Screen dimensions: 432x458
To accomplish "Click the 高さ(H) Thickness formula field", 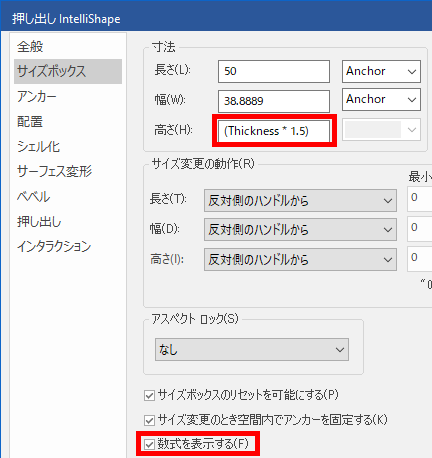I will 274,131.
